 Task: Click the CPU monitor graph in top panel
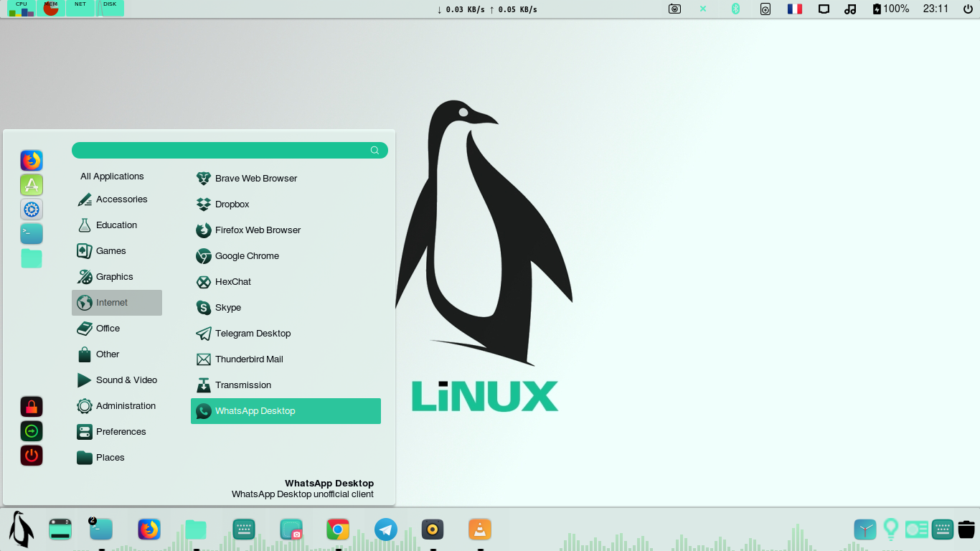click(22, 9)
